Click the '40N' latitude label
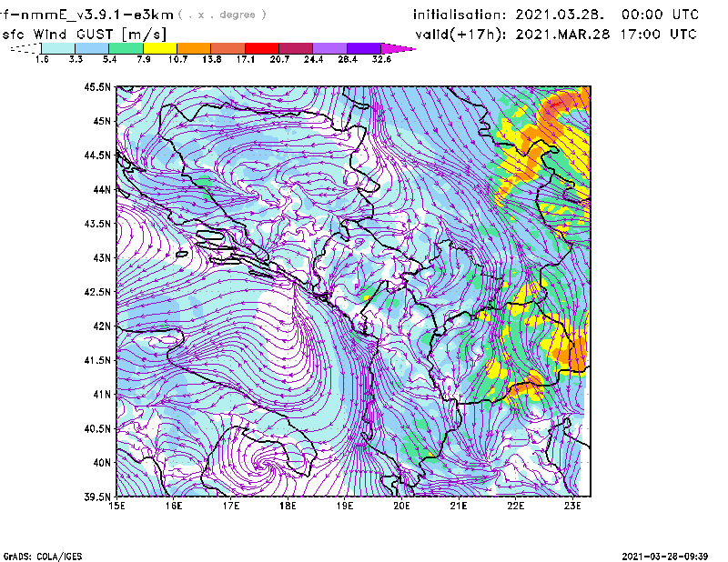Viewport: 728px width, 562px height. pos(102,463)
